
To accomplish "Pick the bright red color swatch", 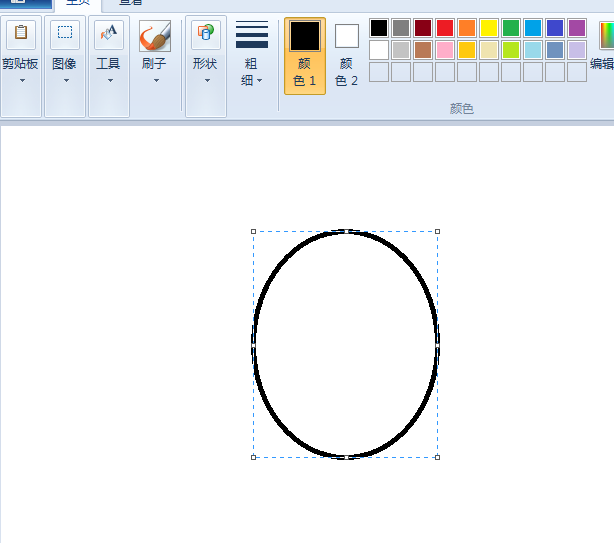I will click(x=445, y=28).
